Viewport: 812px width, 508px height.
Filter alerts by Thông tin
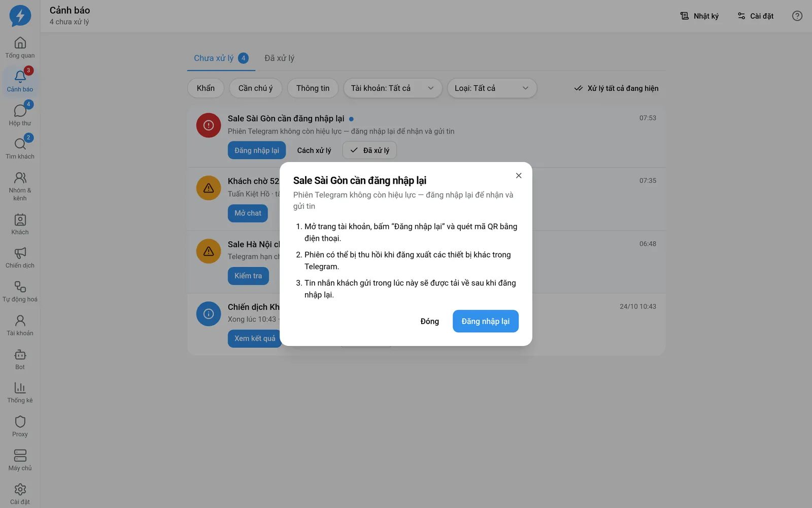point(313,88)
